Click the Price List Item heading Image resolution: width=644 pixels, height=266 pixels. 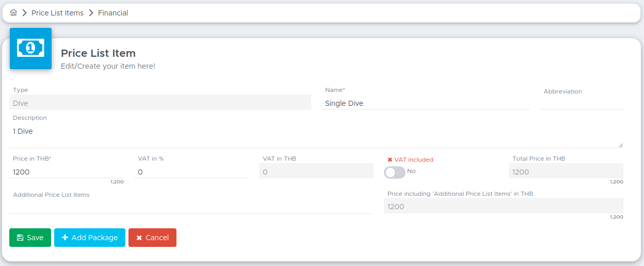coord(98,53)
